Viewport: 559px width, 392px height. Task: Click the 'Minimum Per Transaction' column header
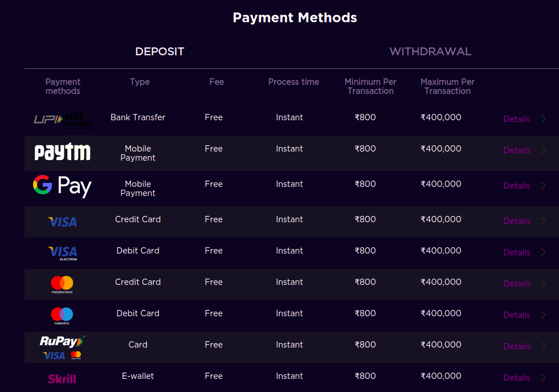coord(370,86)
